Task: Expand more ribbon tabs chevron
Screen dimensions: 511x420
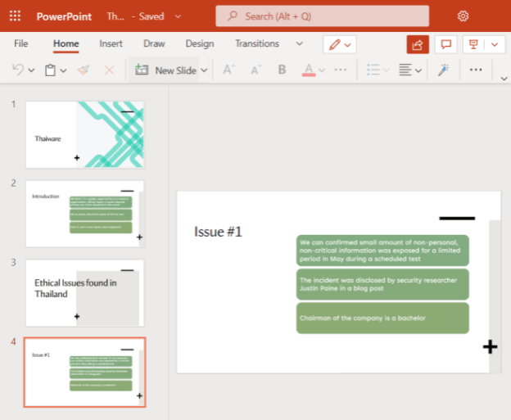Action: point(299,43)
